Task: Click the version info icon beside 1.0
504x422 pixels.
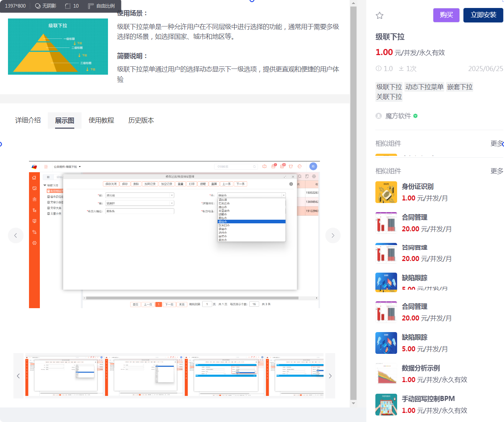Action: point(379,69)
